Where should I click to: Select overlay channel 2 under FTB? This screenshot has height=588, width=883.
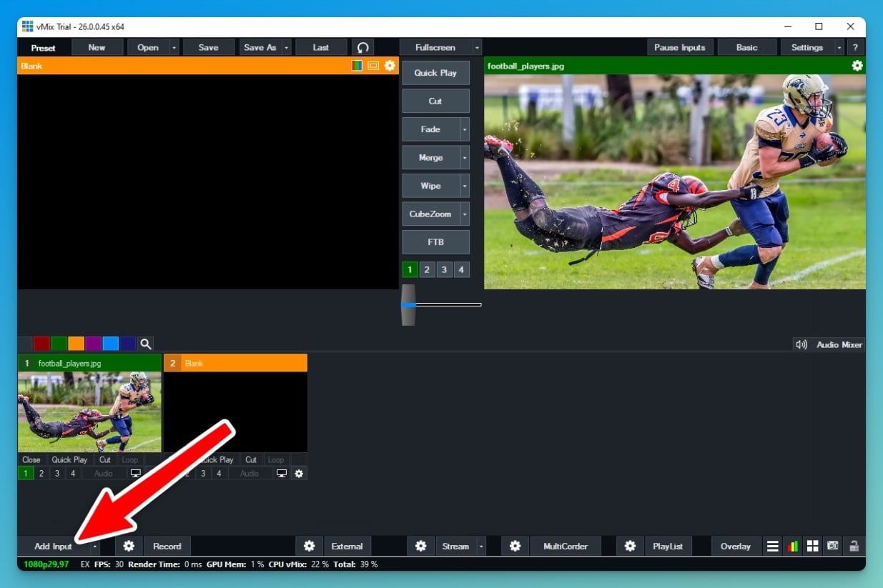[x=427, y=269]
